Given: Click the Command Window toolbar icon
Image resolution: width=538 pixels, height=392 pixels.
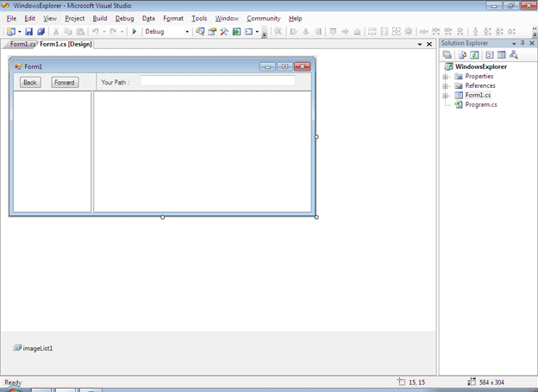Looking at the screenshot, I should (x=248, y=32).
